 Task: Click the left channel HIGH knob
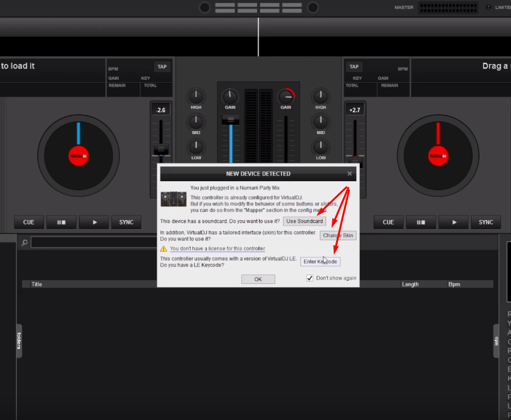click(196, 97)
